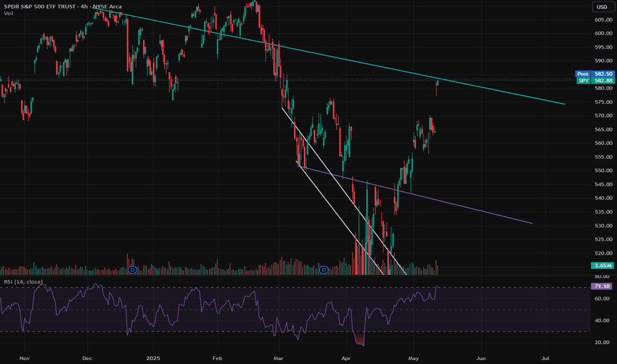Click the Jun label on time axis
Viewport: 617px width, 364px height.
tap(481, 358)
